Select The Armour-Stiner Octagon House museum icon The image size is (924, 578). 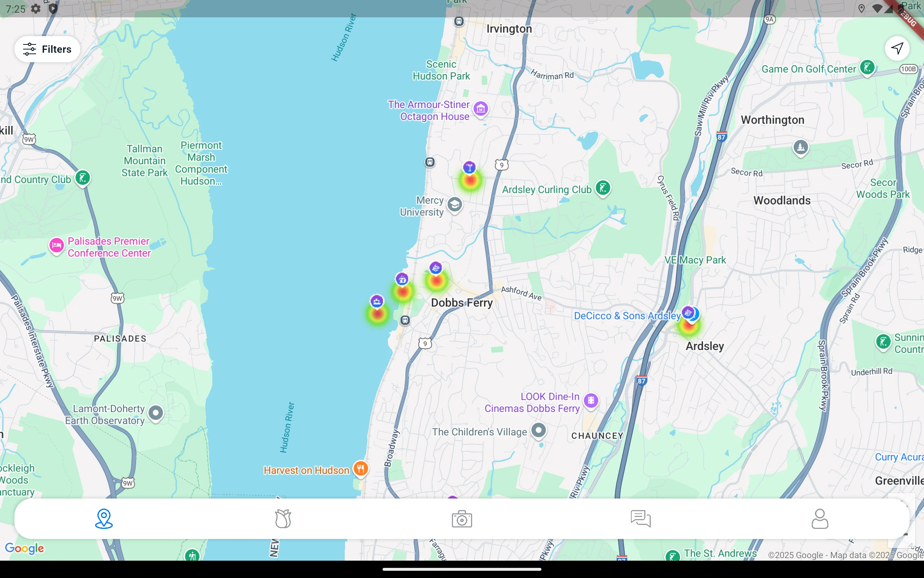click(481, 110)
